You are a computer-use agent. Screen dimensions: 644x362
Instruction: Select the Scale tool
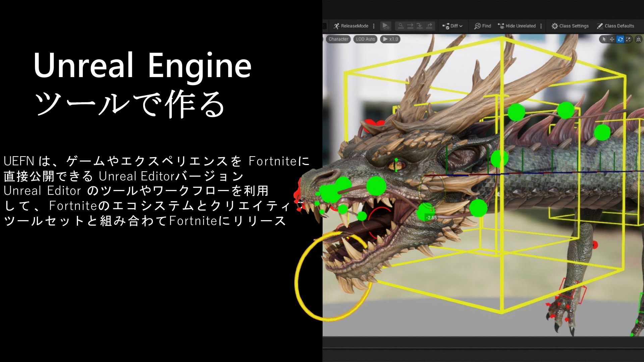(628, 39)
